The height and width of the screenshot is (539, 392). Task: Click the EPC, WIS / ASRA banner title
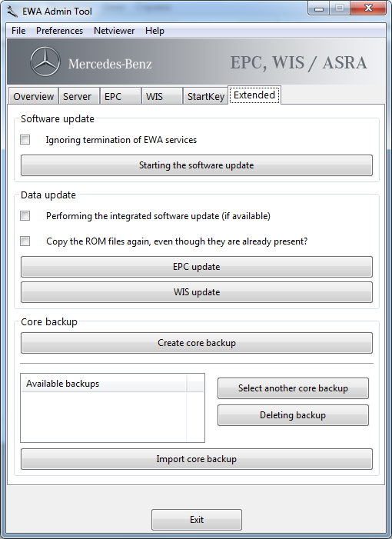(298, 62)
